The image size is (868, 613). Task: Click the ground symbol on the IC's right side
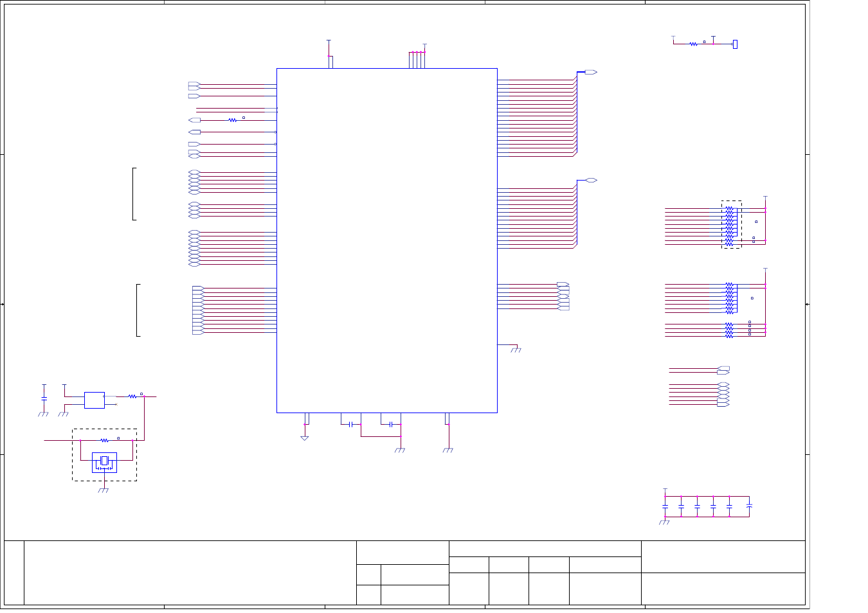[516, 350]
